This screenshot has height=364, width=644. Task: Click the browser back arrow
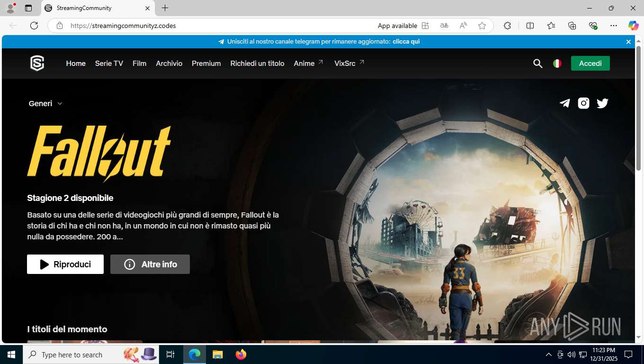tap(13, 26)
